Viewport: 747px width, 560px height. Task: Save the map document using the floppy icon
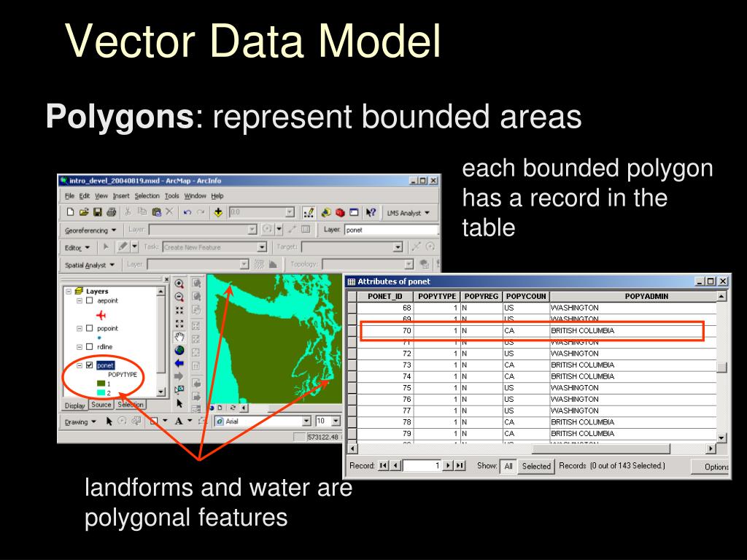(98, 212)
